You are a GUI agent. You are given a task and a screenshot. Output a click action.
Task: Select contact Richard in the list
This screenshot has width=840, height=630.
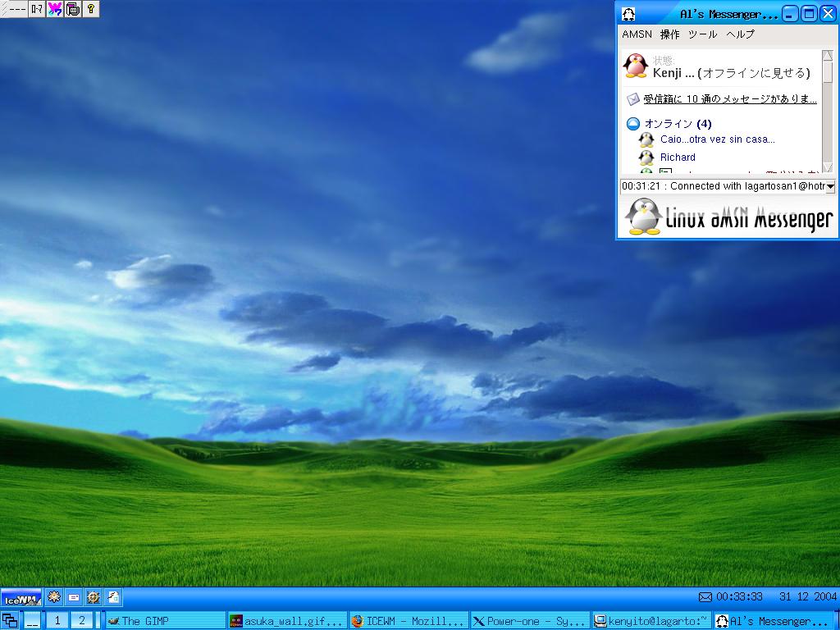[678, 157]
